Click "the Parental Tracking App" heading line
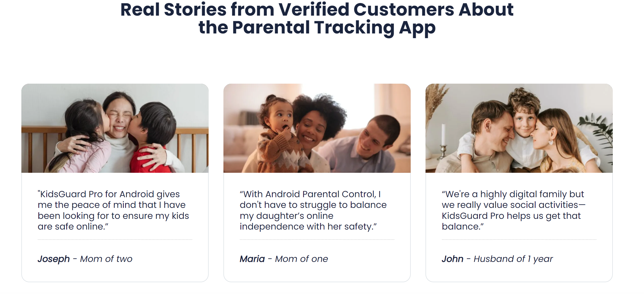644x294 pixels. [317, 28]
